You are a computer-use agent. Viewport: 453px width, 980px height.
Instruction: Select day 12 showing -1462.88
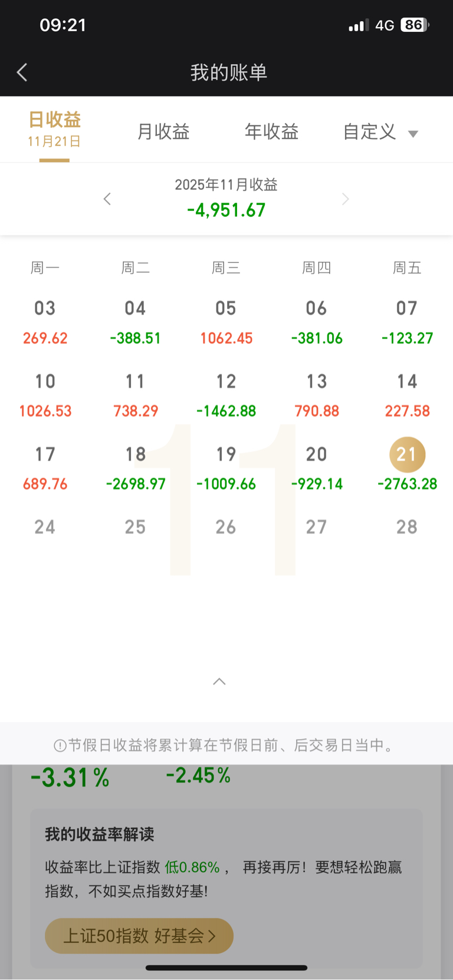(x=226, y=395)
